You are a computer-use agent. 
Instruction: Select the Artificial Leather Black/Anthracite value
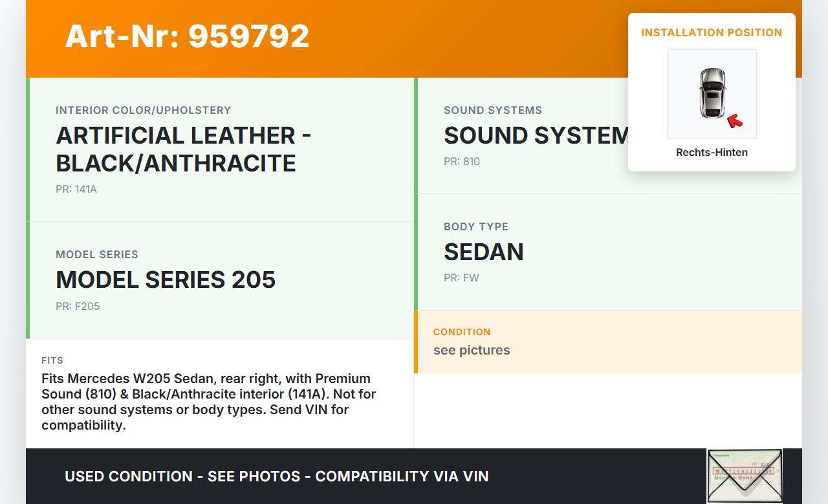click(x=184, y=149)
